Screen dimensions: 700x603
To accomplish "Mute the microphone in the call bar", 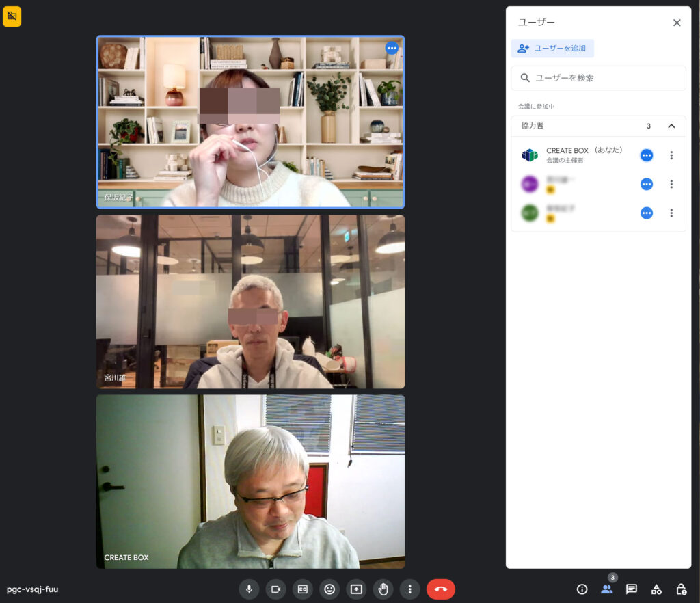I will [x=249, y=589].
